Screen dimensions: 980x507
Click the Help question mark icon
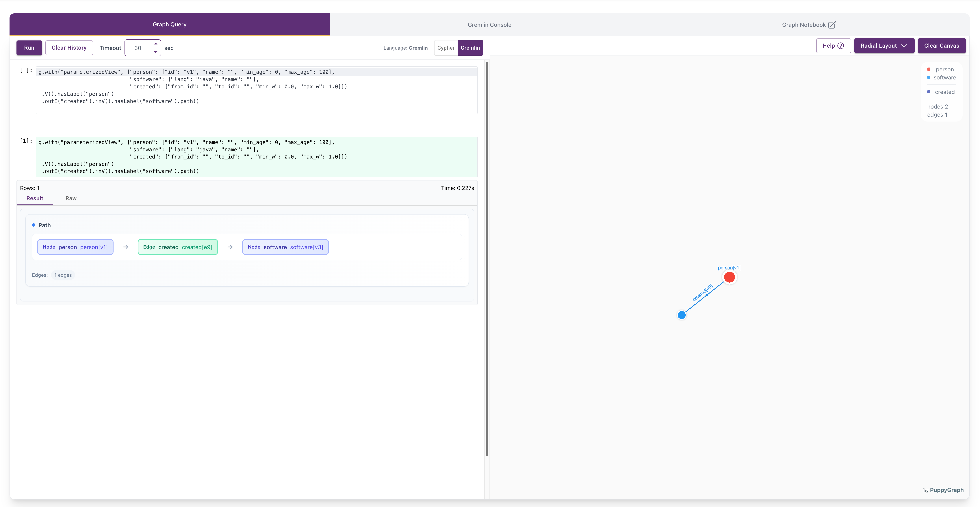(841, 46)
